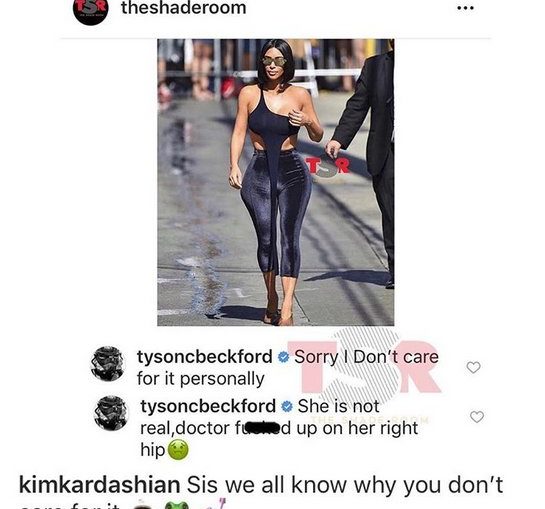Screen dimensions: 545x509
Task: Like the 'She is not real' comment
Action: click(x=477, y=417)
